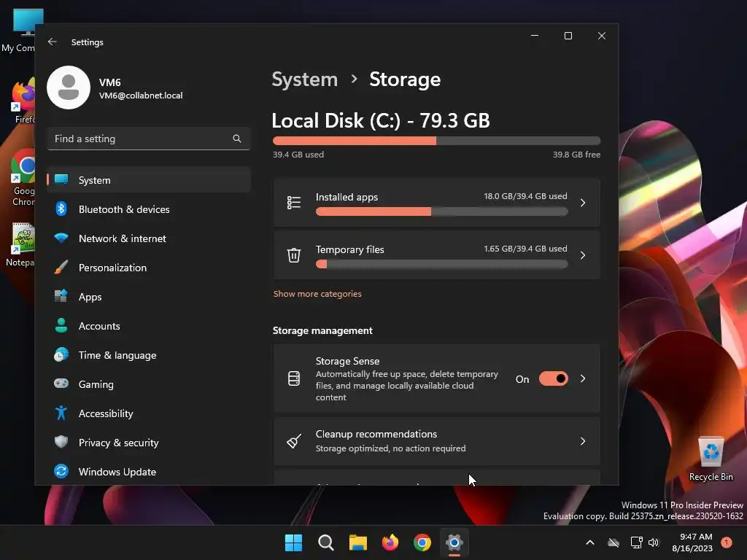Turn off the Storage Sense toggle
The height and width of the screenshot is (560, 747).
click(x=554, y=378)
